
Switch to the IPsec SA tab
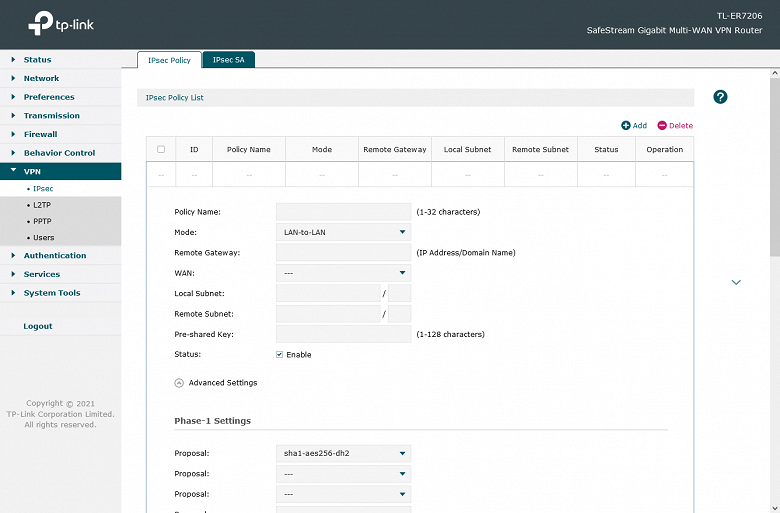point(228,60)
